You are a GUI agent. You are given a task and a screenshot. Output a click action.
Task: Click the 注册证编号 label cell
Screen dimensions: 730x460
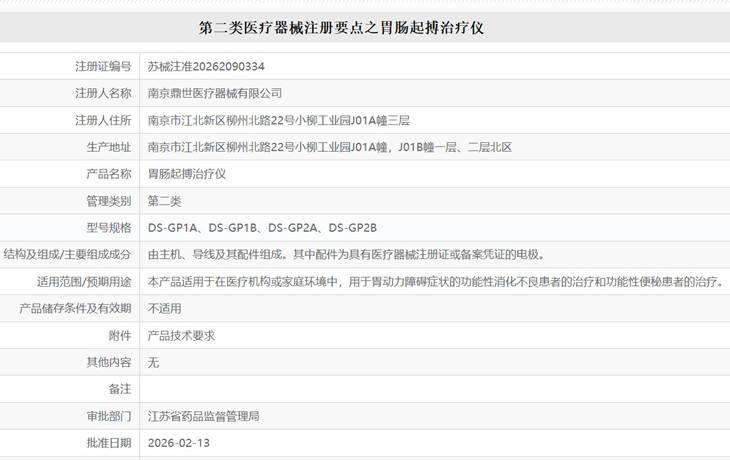click(69, 66)
